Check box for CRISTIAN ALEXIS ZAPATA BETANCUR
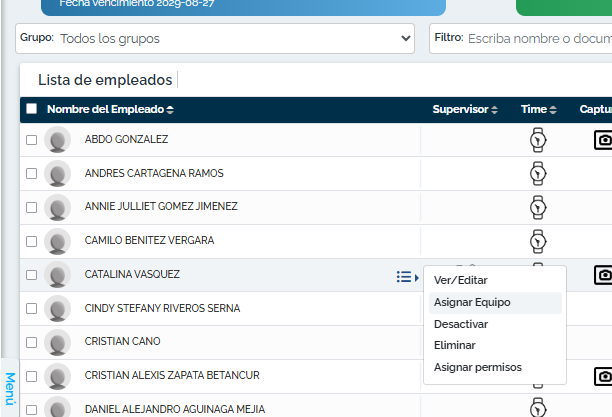Viewport: 612px width, 417px height. pyautogui.click(x=32, y=376)
